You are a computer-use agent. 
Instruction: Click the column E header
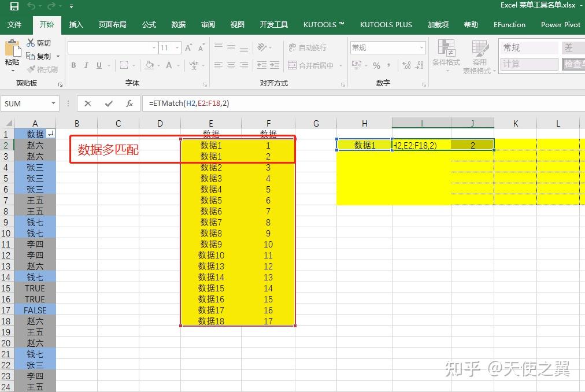[x=211, y=124]
